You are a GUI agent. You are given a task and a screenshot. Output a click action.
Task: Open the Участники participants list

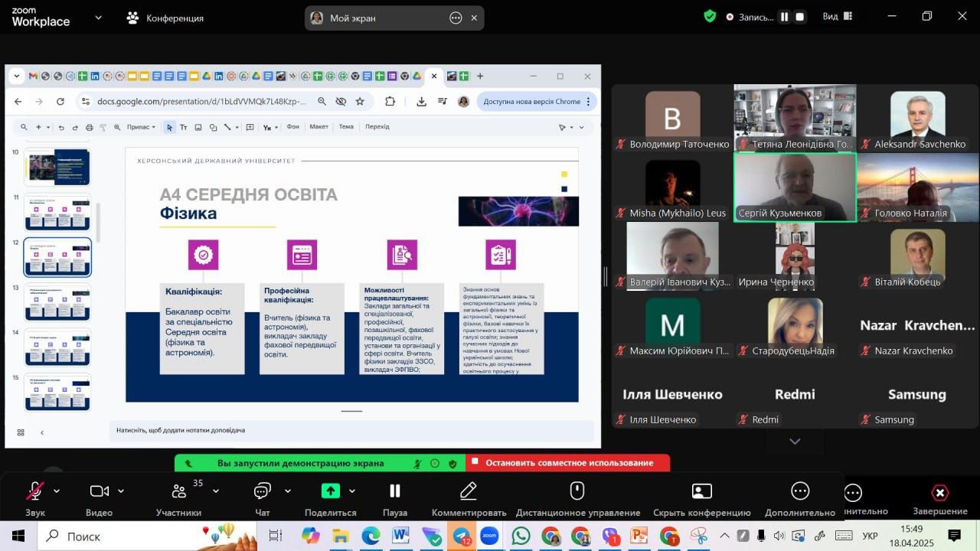tap(179, 491)
